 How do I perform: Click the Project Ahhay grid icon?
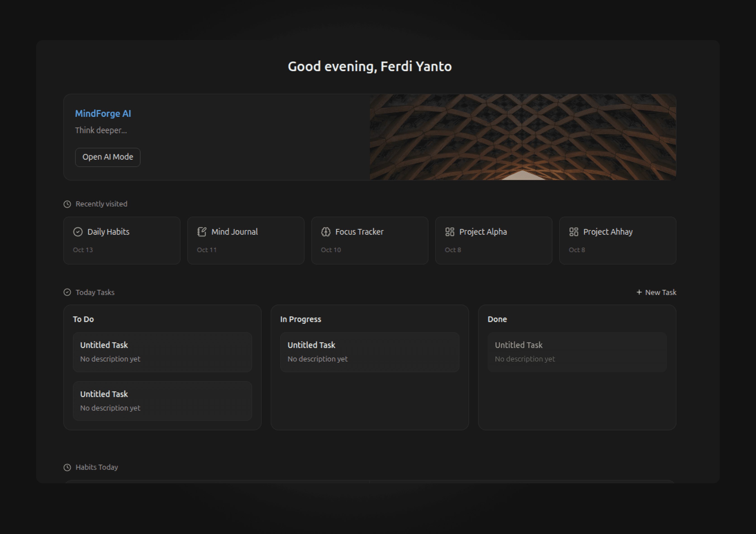pos(574,232)
